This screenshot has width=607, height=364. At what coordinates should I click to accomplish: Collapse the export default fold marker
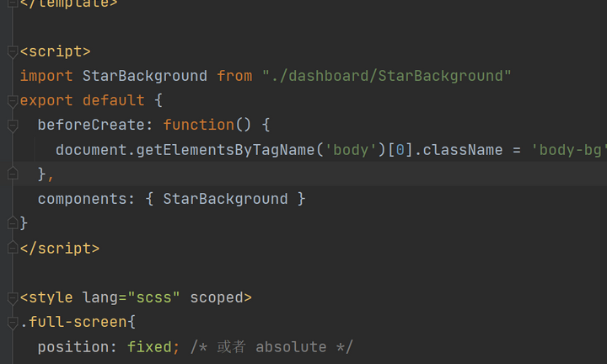coord(12,100)
